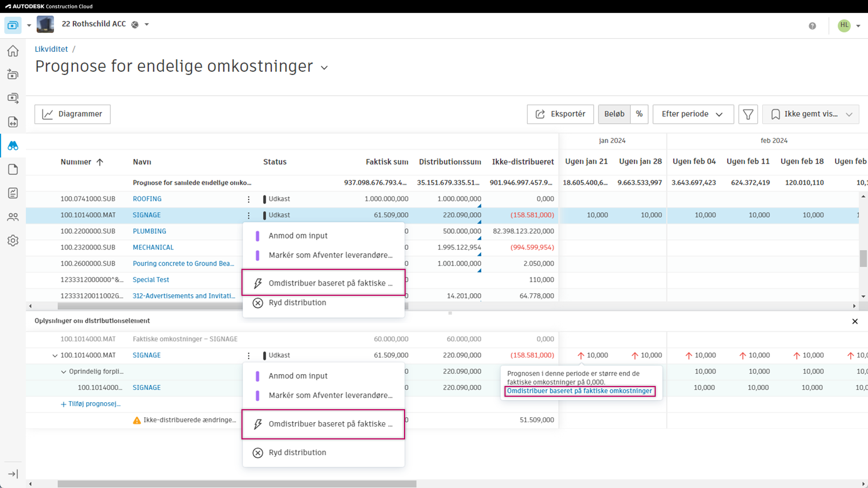The height and width of the screenshot is (488, 868).
Task: Open the Efter periode dropdown
Action: tap(693, 114)
